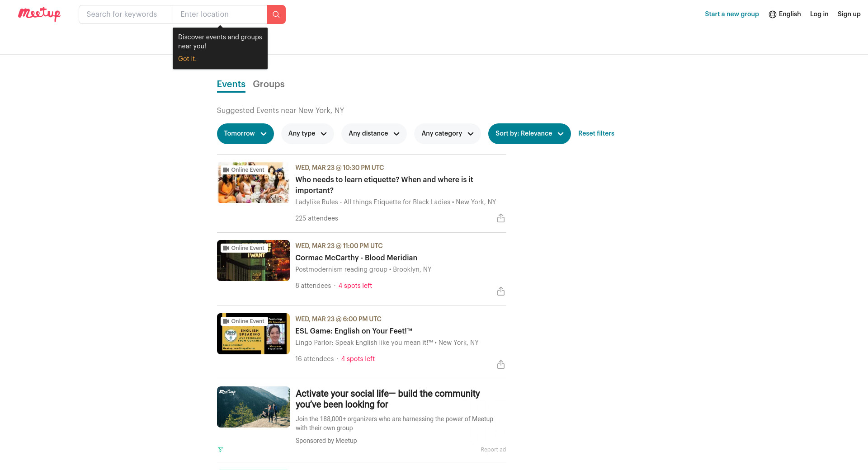
Task: Open the ESL Game event thumbnail
Action: [x=253, y=334]
